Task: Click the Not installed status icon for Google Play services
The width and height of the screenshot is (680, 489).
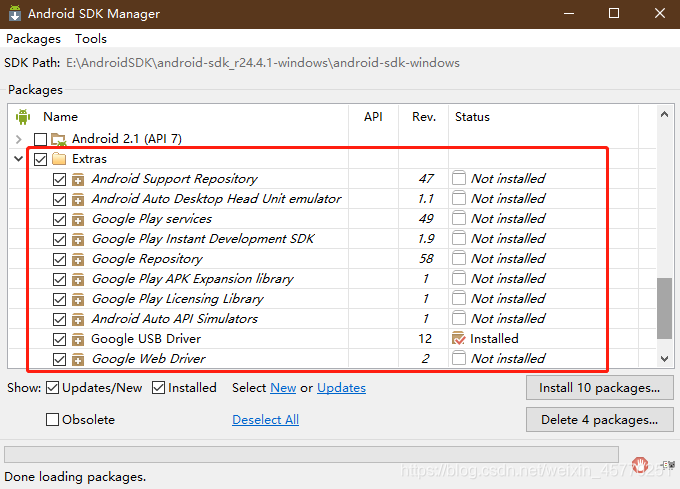Action: point(458,218)
